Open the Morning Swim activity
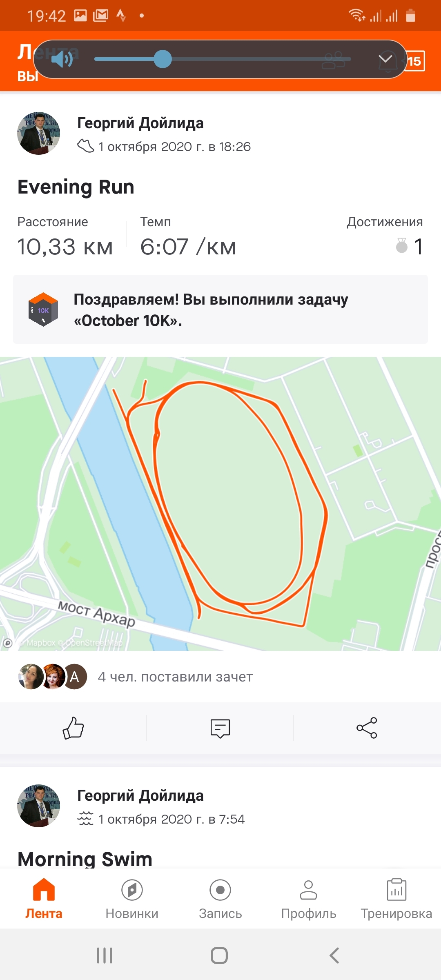This screenshot has height=980, width=441. click(x=85, y=858)
